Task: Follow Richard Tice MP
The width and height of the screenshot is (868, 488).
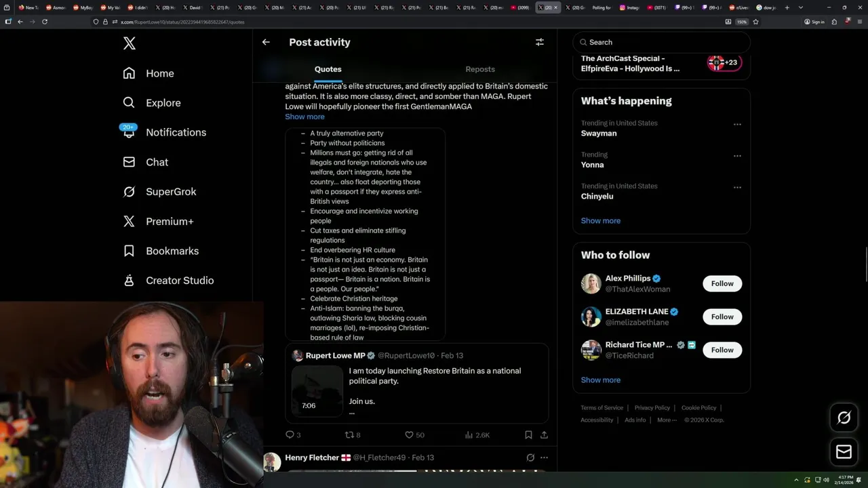Action: (x=722, y=350)
